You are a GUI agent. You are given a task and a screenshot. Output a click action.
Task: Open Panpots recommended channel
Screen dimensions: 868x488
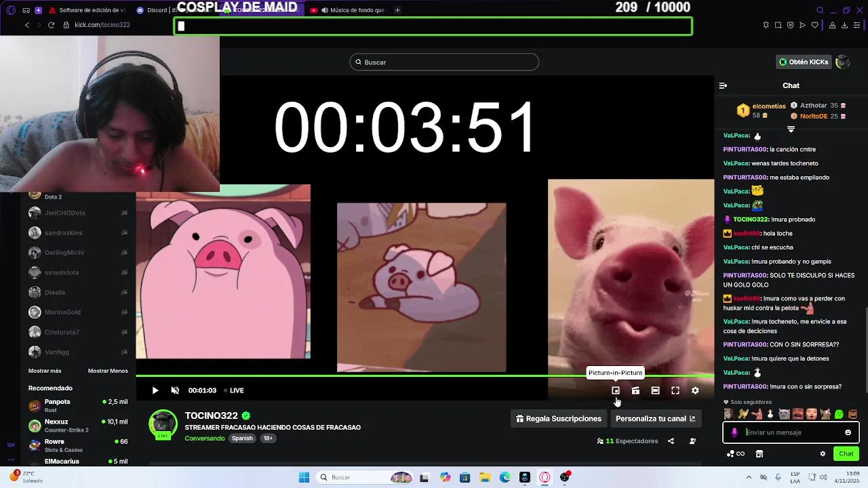(x=78, y=405)
